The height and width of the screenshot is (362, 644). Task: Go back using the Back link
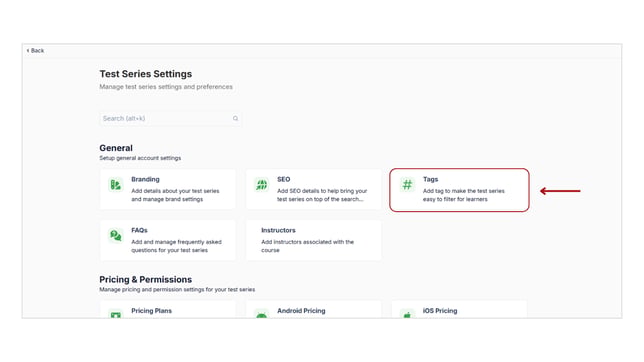(35, 51)
